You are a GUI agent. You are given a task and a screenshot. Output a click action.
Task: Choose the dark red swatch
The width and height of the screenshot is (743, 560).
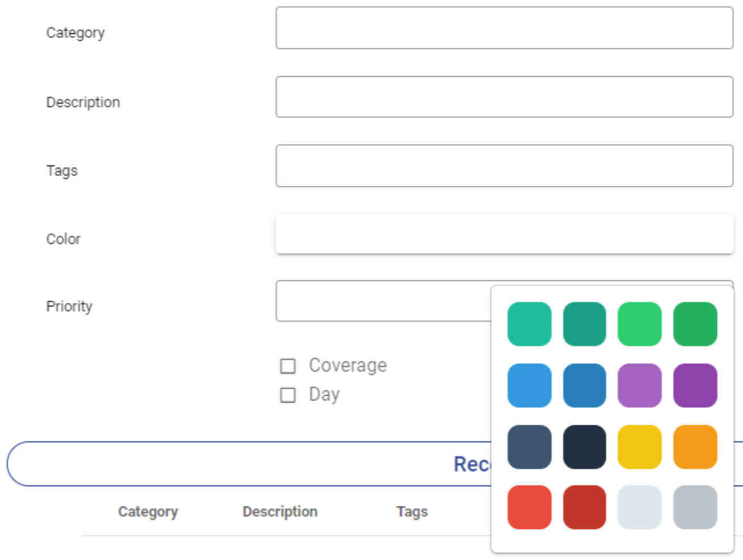tap(584, 507)
